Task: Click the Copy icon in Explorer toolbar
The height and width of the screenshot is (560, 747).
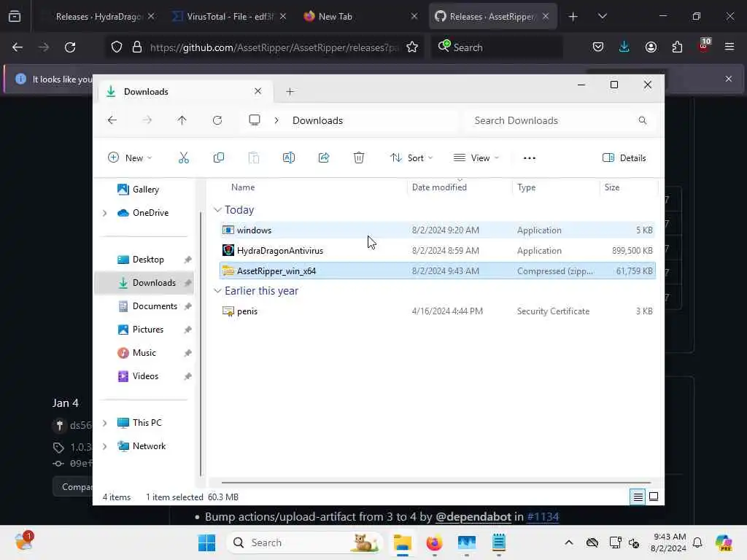Action: [219, 158]
